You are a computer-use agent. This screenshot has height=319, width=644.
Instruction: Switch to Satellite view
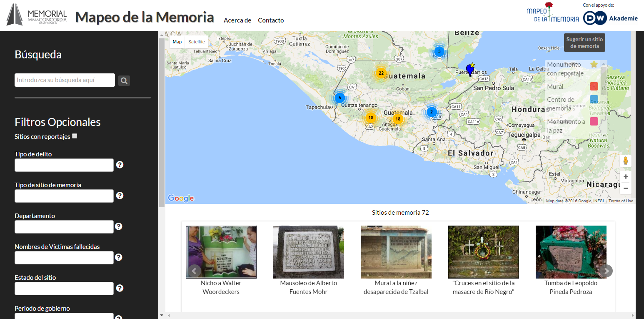(197, 42)
